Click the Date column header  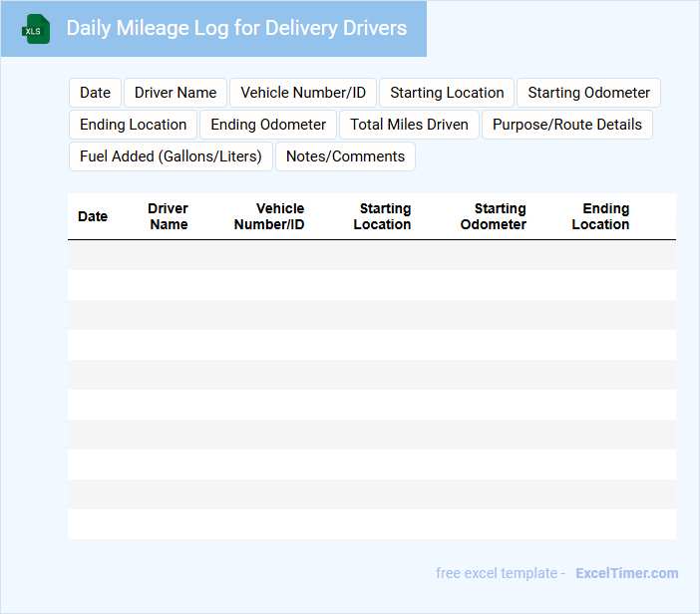[x=93, y=216]
